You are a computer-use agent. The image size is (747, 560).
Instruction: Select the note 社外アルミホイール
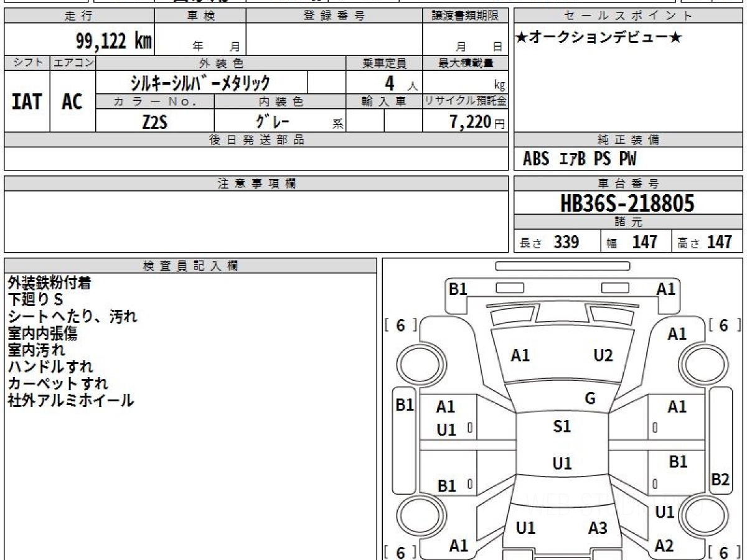point(71,401)
